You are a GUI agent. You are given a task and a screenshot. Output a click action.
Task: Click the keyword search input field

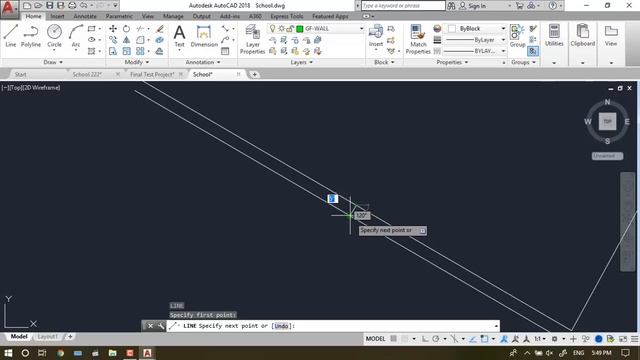point(403,6)
